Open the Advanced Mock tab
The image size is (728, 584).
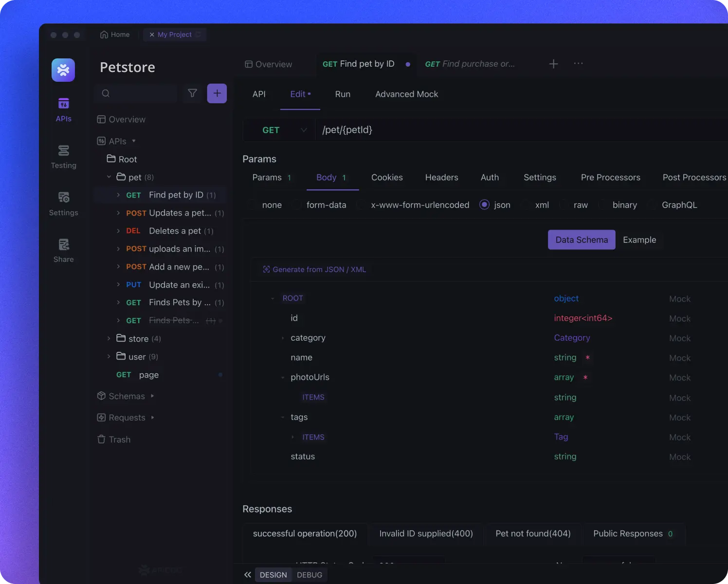point(407,94)
